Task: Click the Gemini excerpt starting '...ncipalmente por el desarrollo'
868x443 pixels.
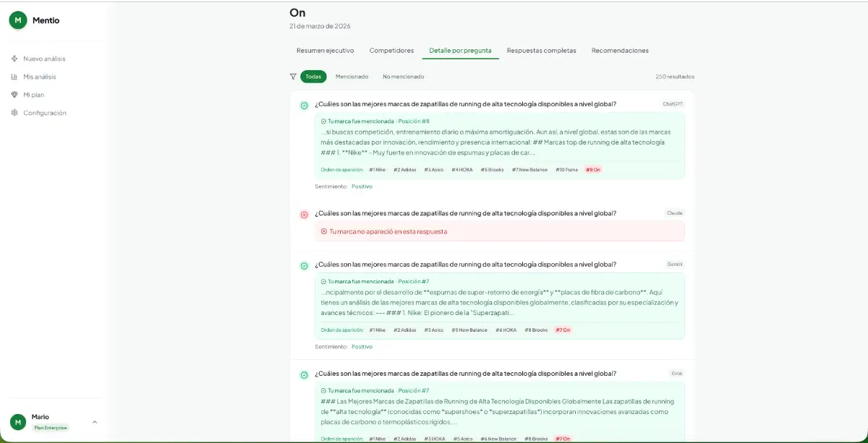Action: (x=499, y=303)
